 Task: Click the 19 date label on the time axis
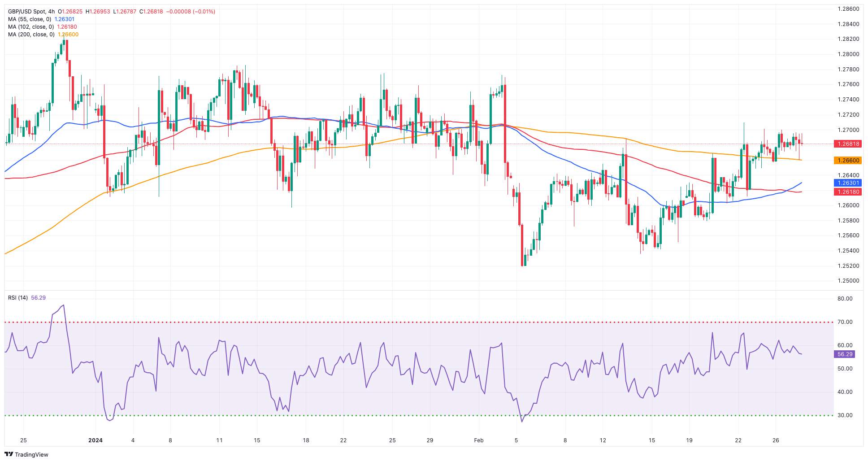click(690, 440)
